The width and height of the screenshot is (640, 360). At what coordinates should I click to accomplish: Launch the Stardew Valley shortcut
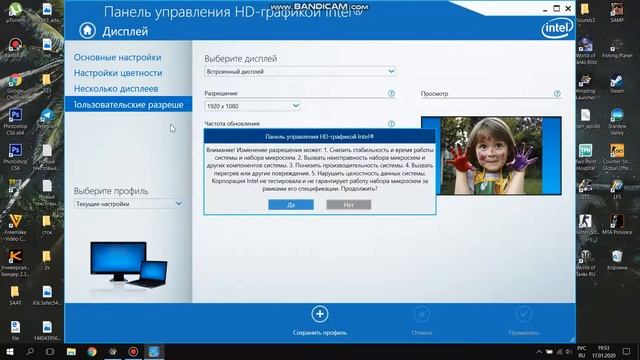[617, 121]
